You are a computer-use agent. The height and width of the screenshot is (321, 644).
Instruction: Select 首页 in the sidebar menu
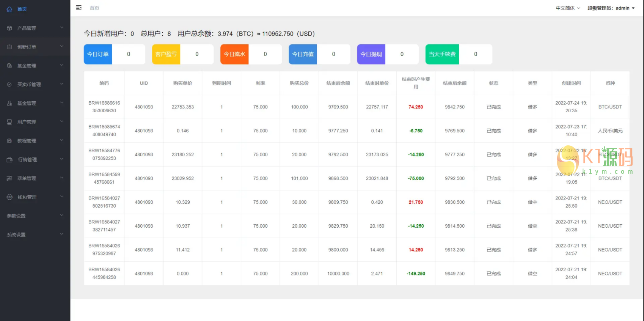22,9
